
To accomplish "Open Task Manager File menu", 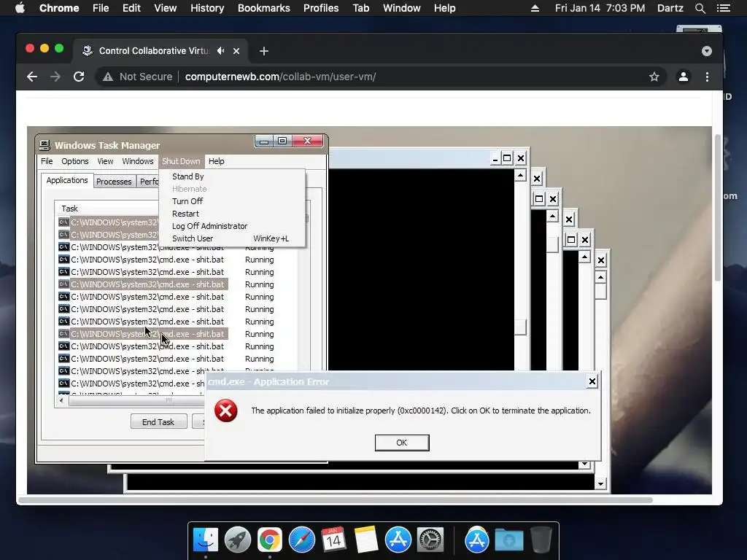I will [x=47, y=161].
